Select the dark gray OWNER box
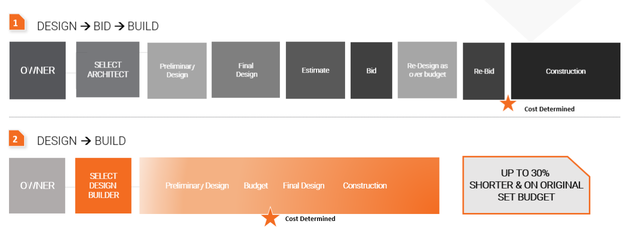 tap(38, 70)
